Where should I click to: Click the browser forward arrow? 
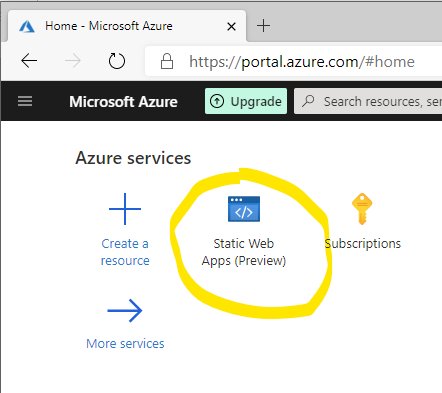tap(73, 61)
